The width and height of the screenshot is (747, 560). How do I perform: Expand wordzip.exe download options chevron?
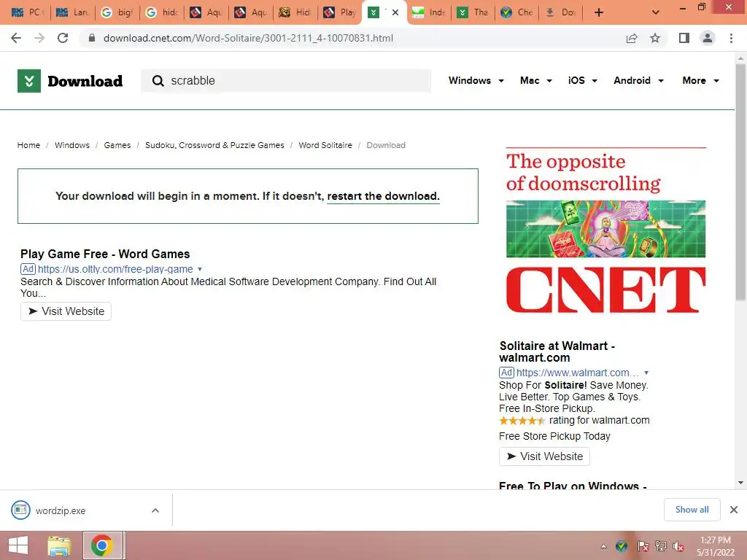pyautogui.click(x=155, y=510)
